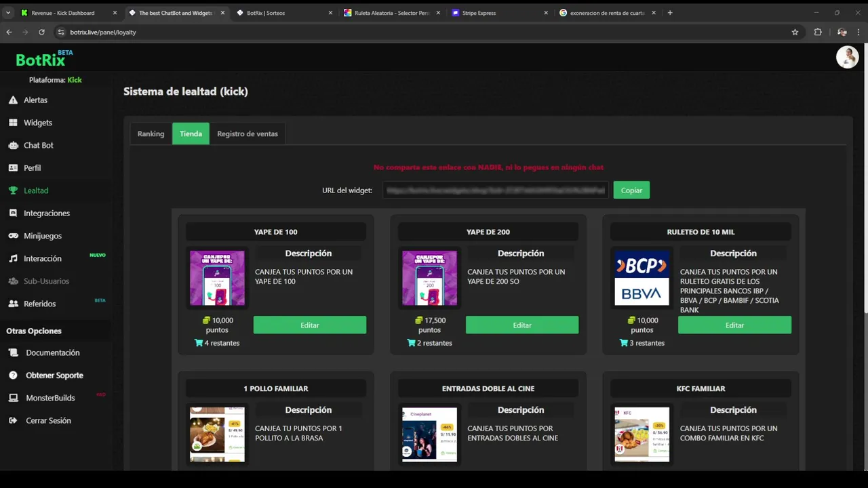This screenshot has height=488, width=868.
Task: Switch to the Ranking tab
Action: point(151,134)
